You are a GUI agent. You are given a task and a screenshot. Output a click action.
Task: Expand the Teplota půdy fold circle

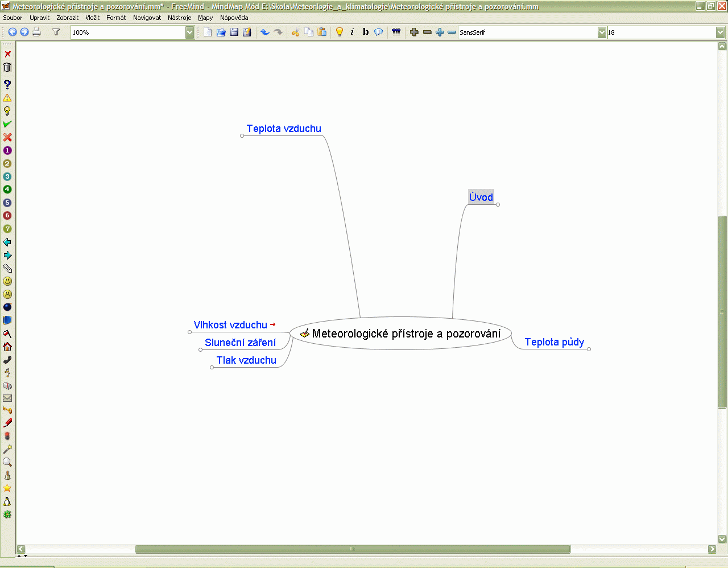coord(589,349)
